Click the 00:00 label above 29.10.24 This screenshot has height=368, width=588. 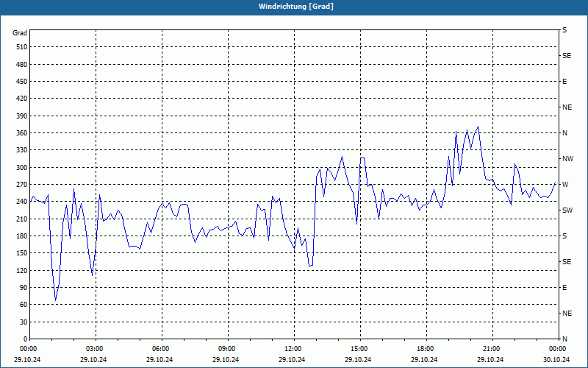point(28,348)
